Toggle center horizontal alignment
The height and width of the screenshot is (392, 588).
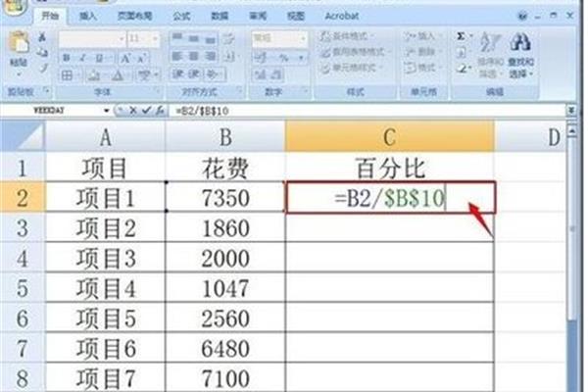(x=194, y=56)
